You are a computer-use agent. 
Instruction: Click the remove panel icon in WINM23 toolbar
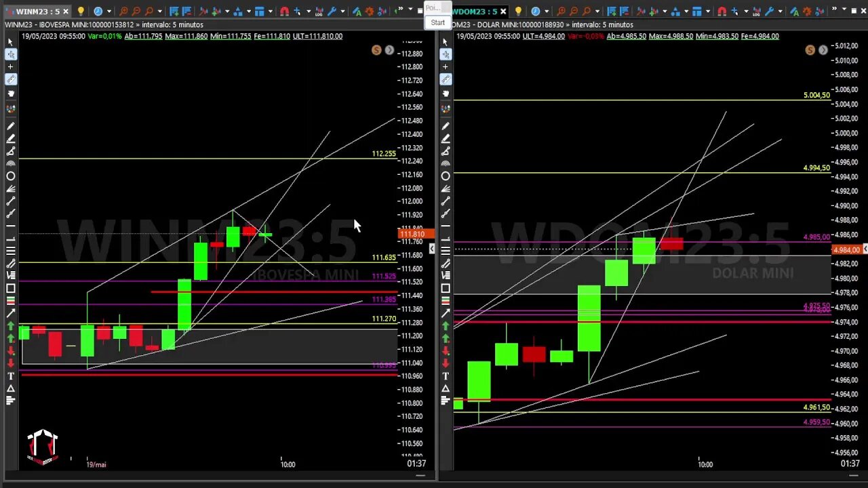click(x=186, y=12)
